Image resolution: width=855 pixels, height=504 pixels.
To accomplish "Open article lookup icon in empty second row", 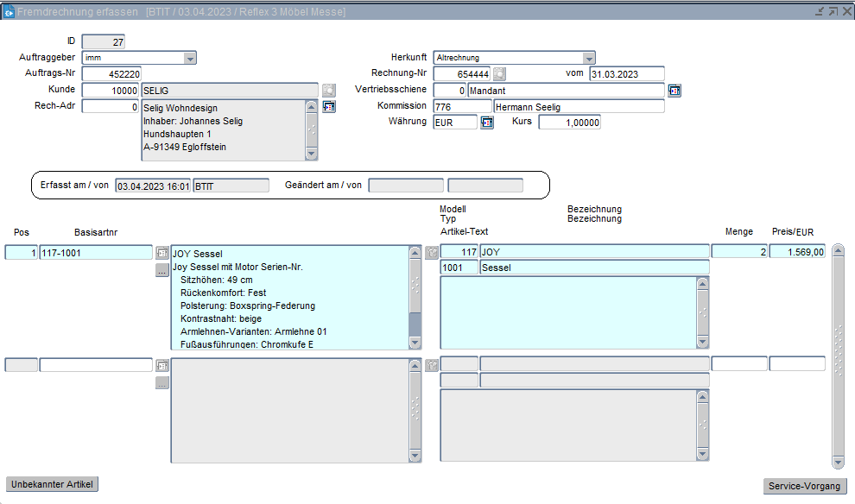I will tap(162, 365).
